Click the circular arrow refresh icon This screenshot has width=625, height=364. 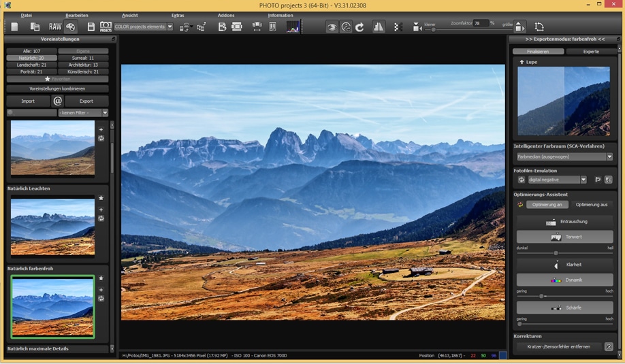click(359, 27)
